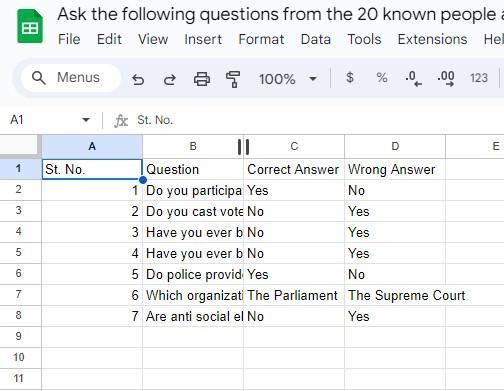Screen dimensions: 504x391
Task: Increase decimal places
Action: coord(446,79)
